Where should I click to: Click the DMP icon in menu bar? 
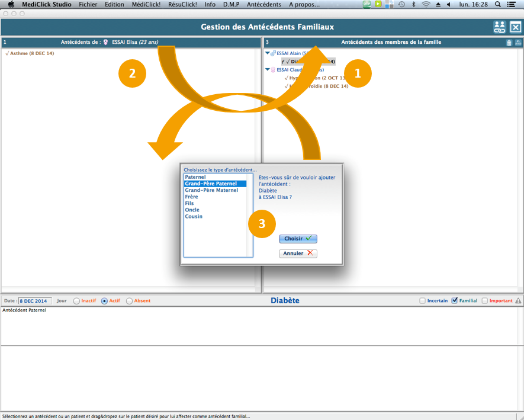pyautogui.click(x=367, y=4)
